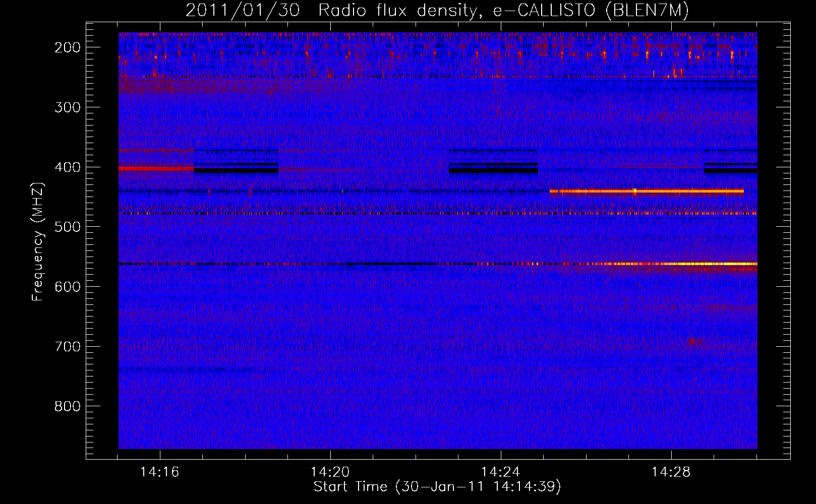Click the 200 frequency tick label
This screenshot has width=816, height=504.
tap(68, 47)
